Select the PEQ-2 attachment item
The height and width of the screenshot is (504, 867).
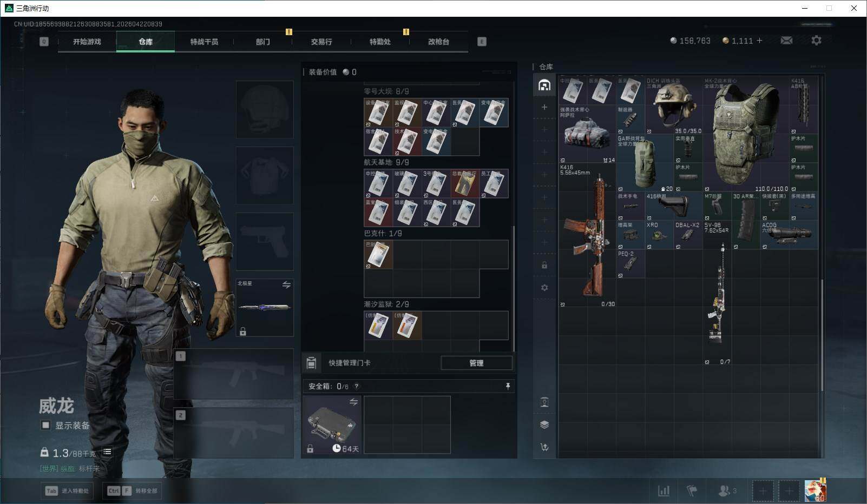coord(630,264)
